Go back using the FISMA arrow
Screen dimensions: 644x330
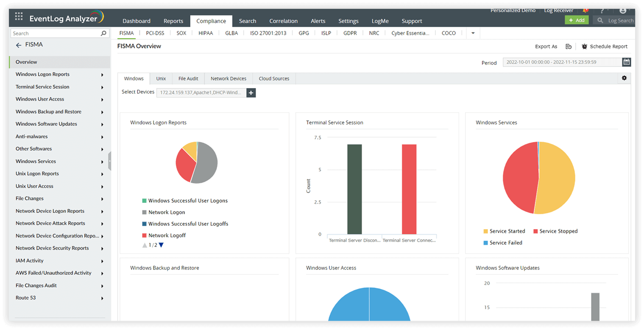point(19,45)
